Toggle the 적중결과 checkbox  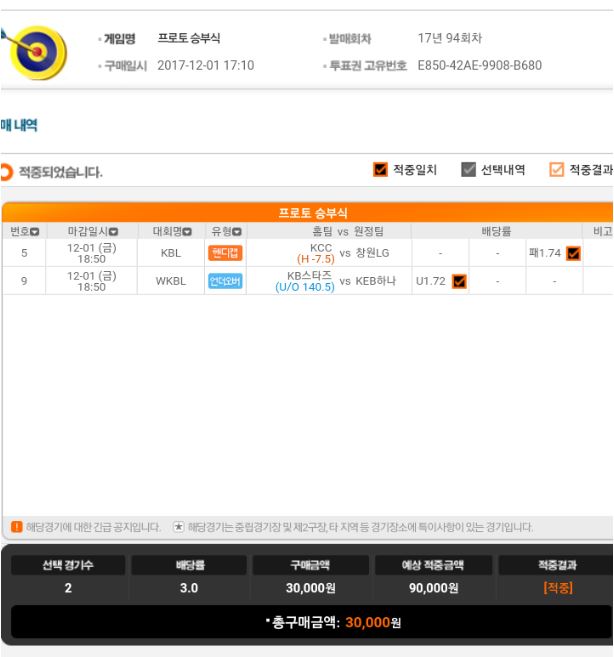(x=556, y=170)
